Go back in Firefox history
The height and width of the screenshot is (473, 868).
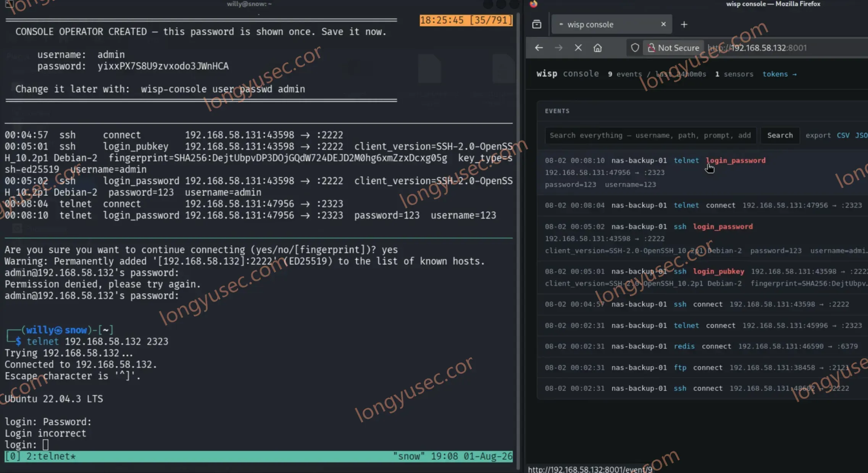[x=539, y=48]
